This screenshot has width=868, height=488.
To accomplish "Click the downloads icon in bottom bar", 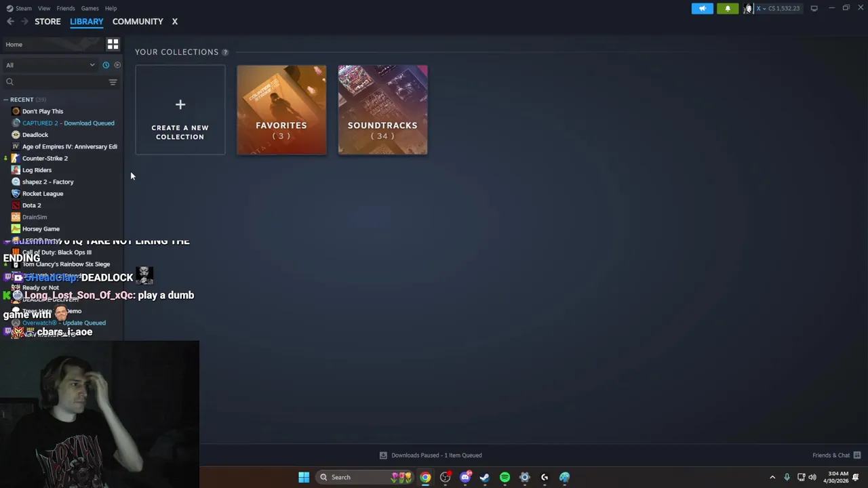I will tap(383, 455).
